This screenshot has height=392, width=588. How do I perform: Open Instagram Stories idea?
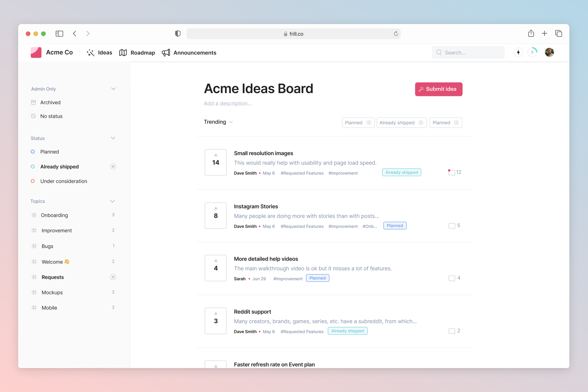click(x=256, y=207)
